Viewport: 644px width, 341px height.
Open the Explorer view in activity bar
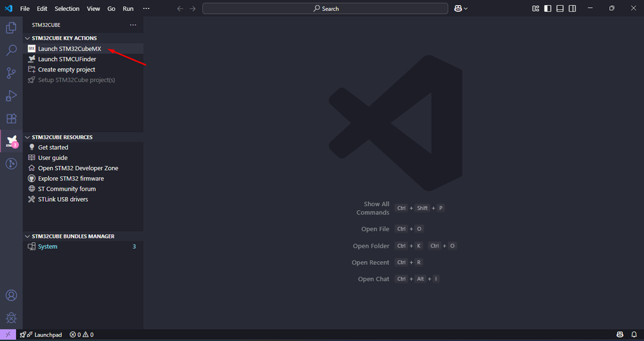pos(11,28)
